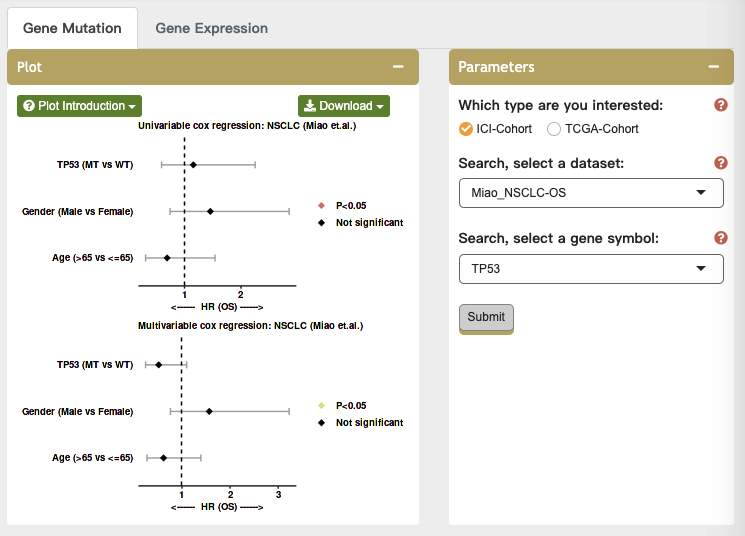Image resolution: width=745 pixels, height=536 pixels.
Task: Switch to the Gene Expression tab
Action: tap(212, 28)
